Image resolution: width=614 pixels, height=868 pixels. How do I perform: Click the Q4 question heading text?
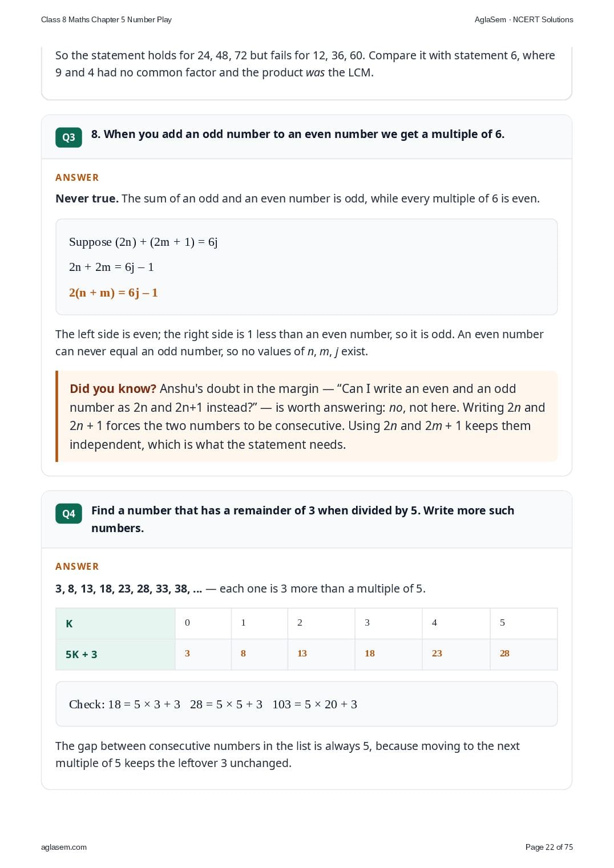302,519
